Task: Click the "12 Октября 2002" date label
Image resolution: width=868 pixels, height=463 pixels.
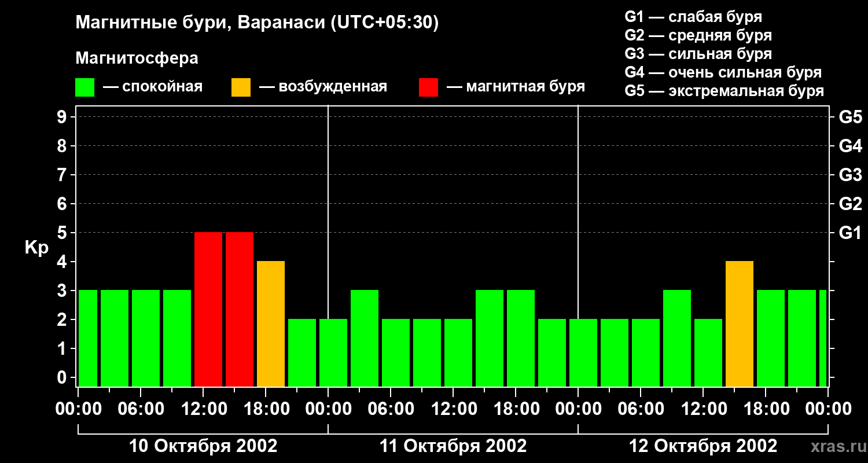Action: [x=703, y=446]
